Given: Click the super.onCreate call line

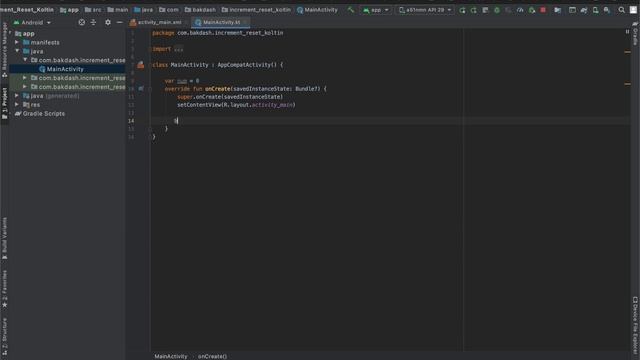Looking at the screenshot, I should click(x=230, y=97).
